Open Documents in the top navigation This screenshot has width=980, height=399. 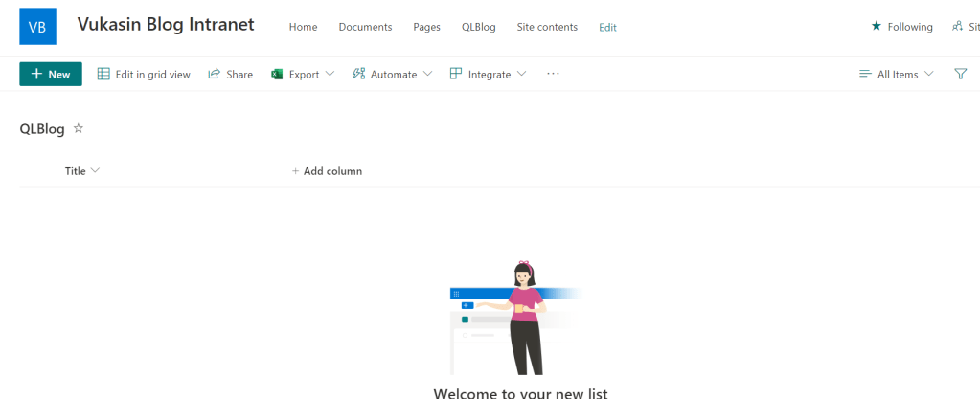[365, 27]
